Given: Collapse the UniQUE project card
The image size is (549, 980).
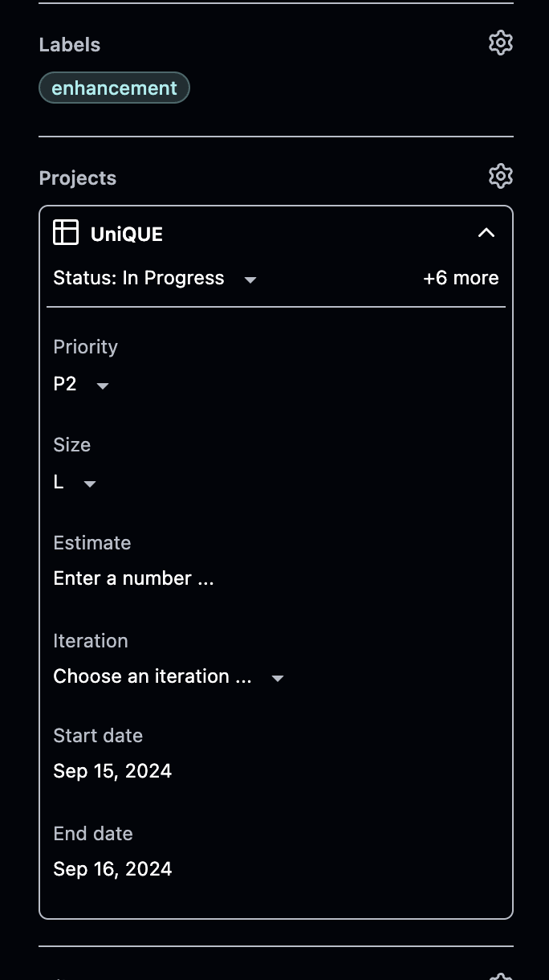Looking at the screenshot, I should click(x=486, y=232).
